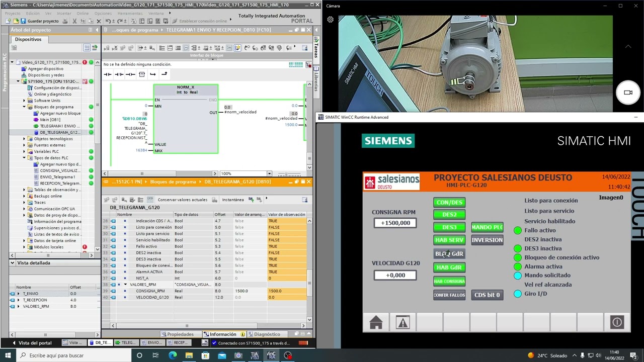Click the HMI info button at bottom right
This screenshot has width=644, height=362.
click(617, 322)
